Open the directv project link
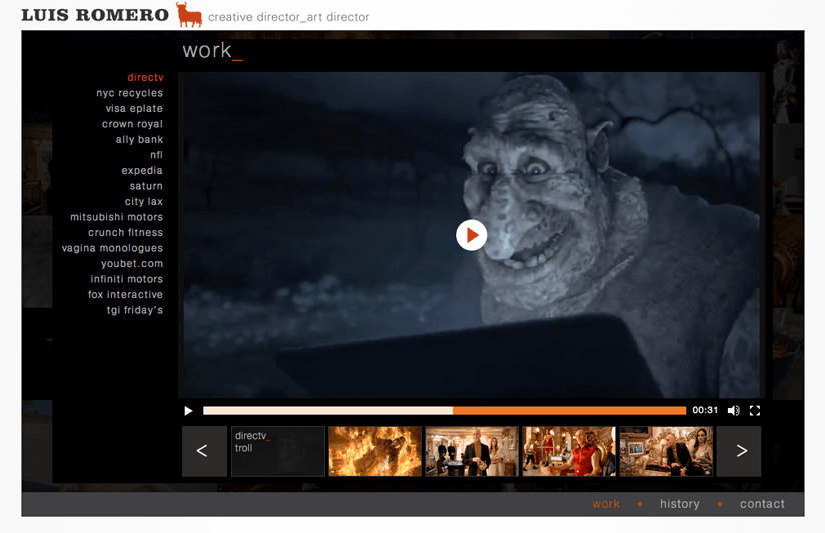Screen dimensions: 825x533 145,78
